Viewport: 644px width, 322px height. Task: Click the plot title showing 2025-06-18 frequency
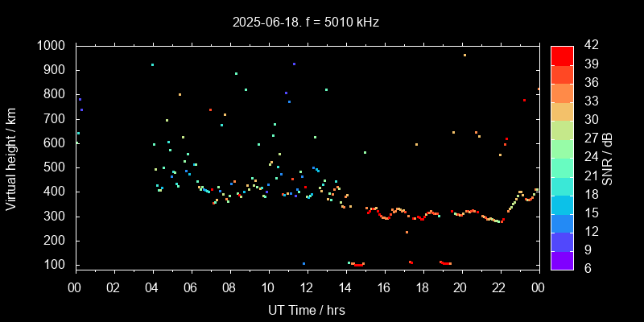[x=306, y=23]
